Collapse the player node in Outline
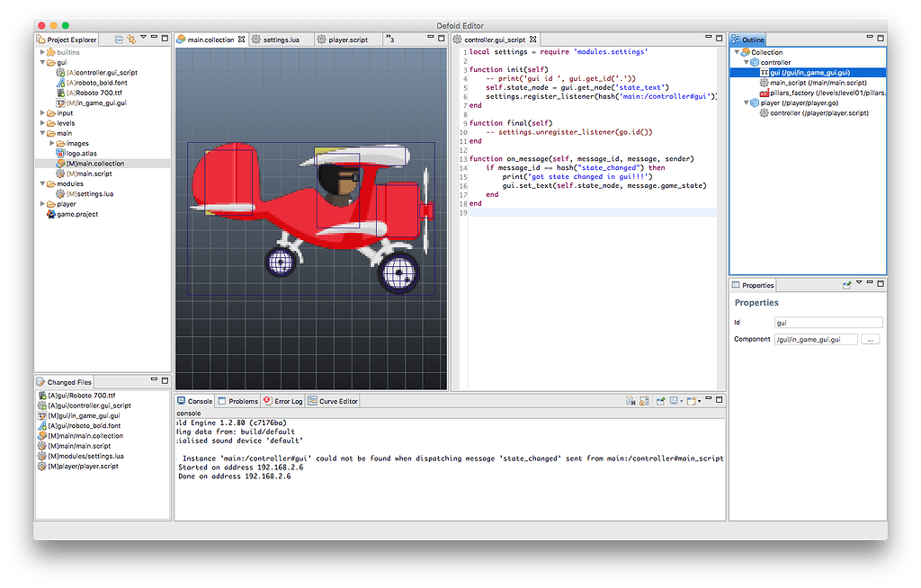 pos(747,102)
